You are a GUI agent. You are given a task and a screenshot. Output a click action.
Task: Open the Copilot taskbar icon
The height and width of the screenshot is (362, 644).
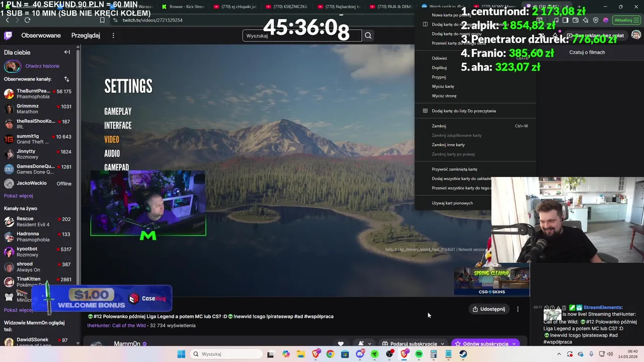click(x=286, y=354)
